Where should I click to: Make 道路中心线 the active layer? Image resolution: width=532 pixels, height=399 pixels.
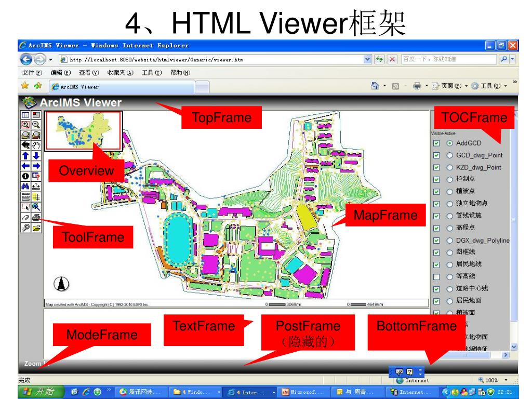click(449, 289)
